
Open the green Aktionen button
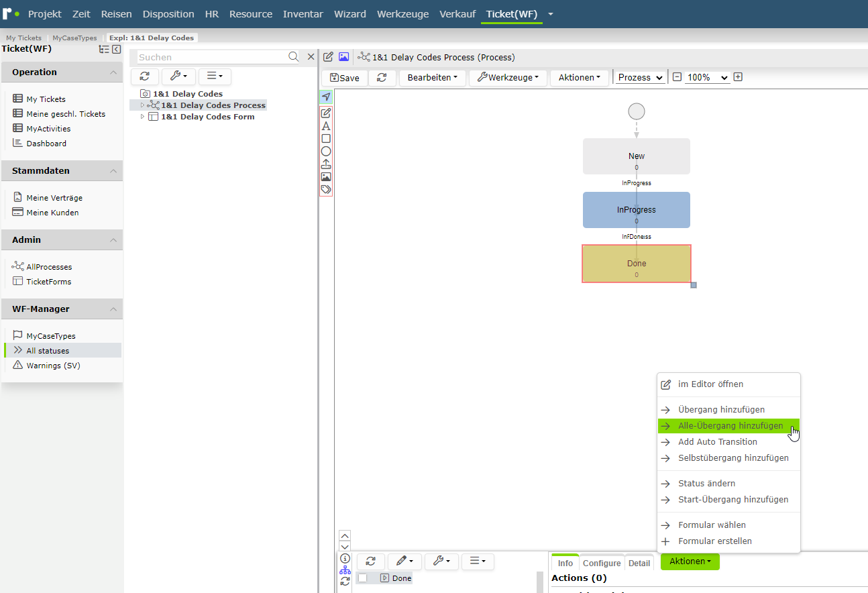[690, 561]
